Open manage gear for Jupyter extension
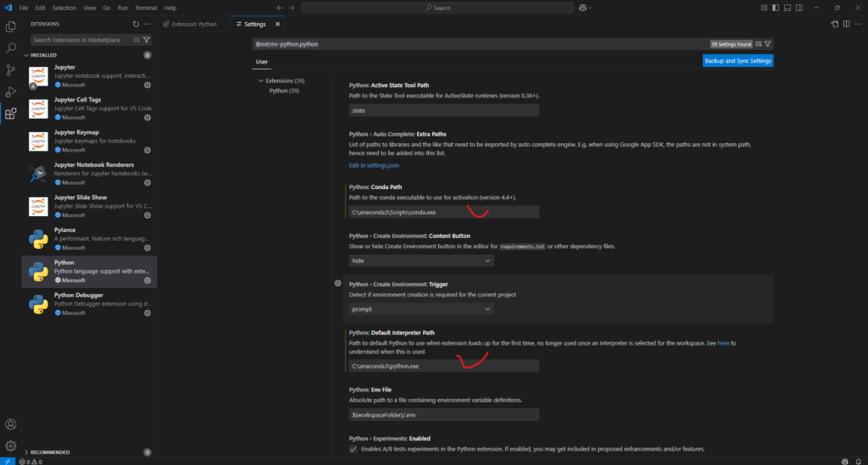Viewport: 868px width, 465px height. click(147, 86)
